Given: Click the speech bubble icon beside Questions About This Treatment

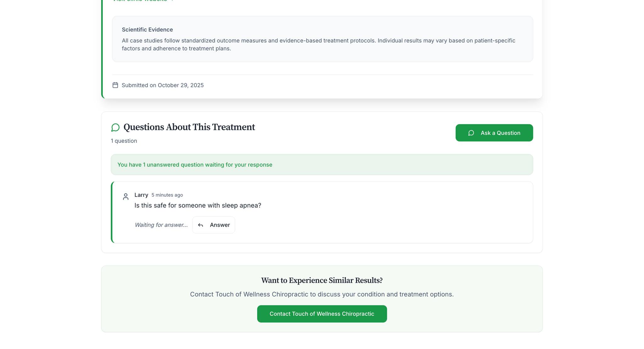Looking at the screenshot, I should (115, 127).
